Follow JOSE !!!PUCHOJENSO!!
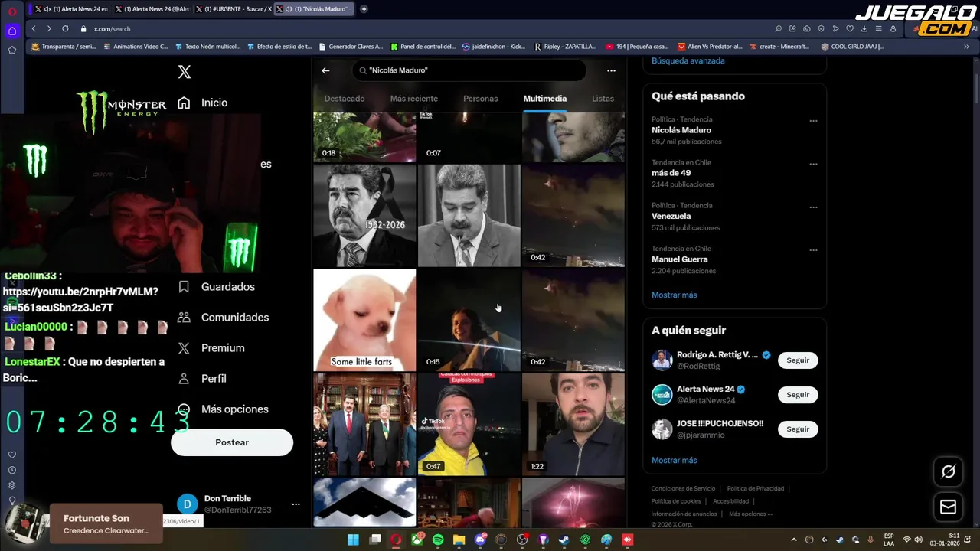Screen dimensions: 980x551 pyautogui.click(x=798, y=429)
